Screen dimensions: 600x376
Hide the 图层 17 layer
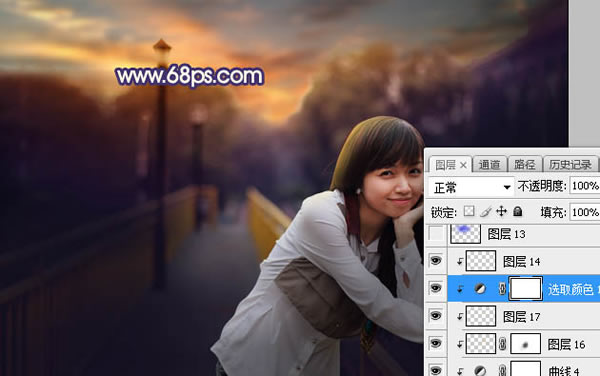coord(436,316)
